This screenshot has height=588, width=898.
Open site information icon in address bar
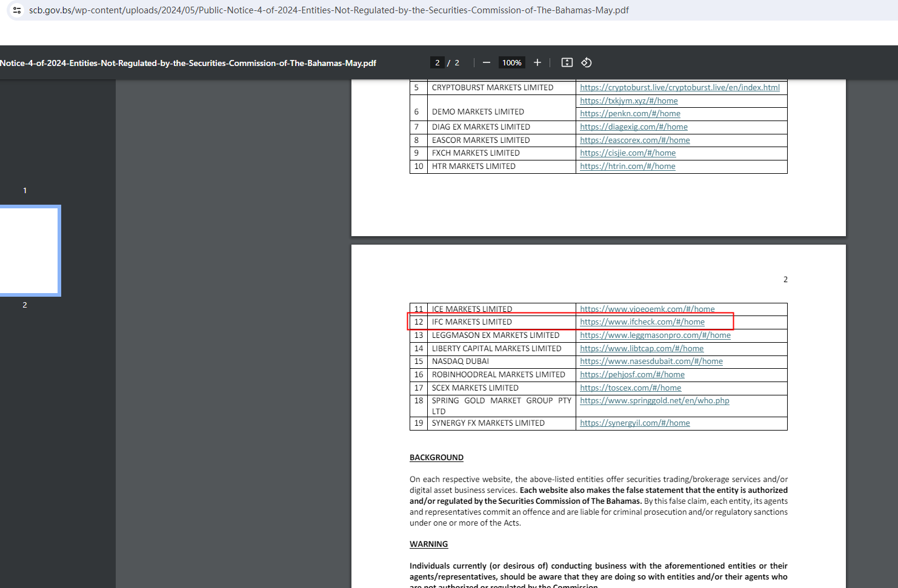point(17,10)
